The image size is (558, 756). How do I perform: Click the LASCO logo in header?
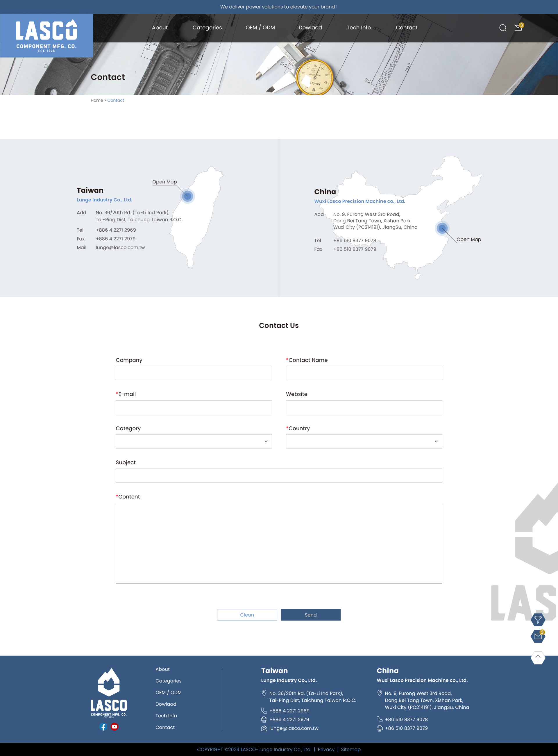coord(46,35)
